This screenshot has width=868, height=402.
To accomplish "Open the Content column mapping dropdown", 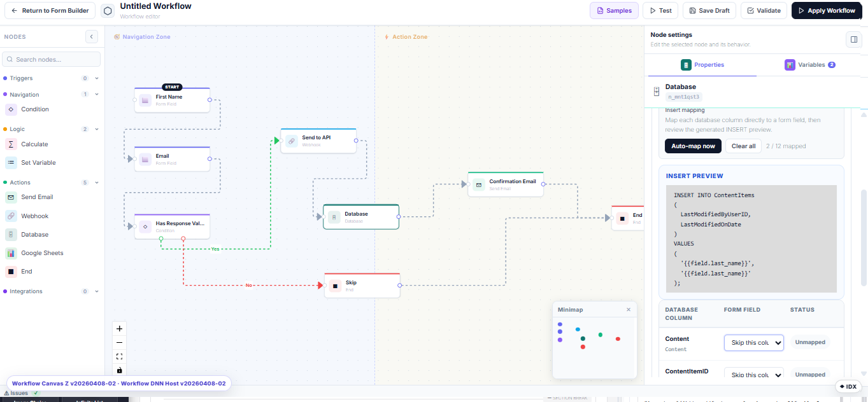I will (x=753, y=342).
